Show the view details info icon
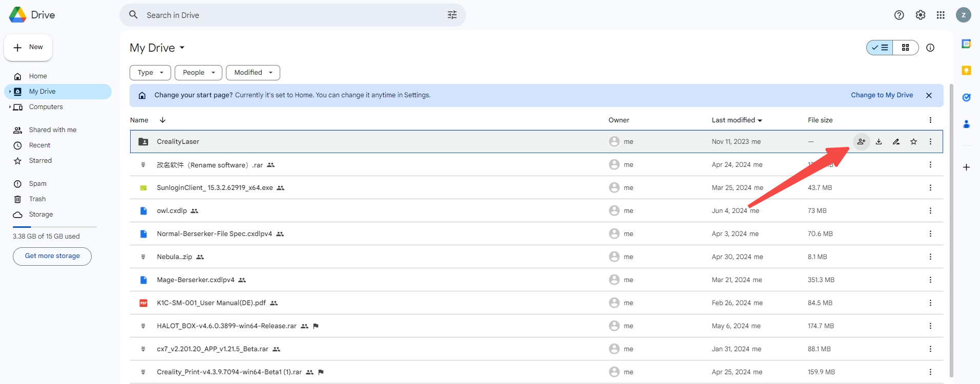Screen dimensions: 980x384 pos(930,48)
